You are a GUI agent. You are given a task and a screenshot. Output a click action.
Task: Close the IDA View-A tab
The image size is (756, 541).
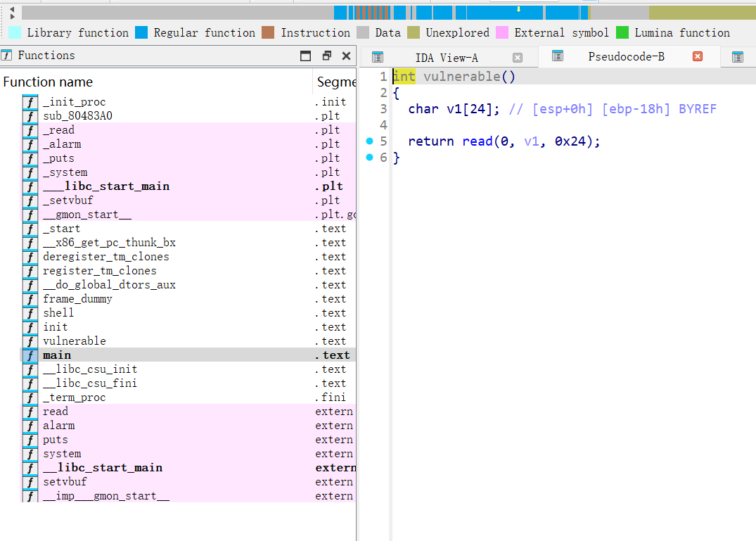[518, 58]
